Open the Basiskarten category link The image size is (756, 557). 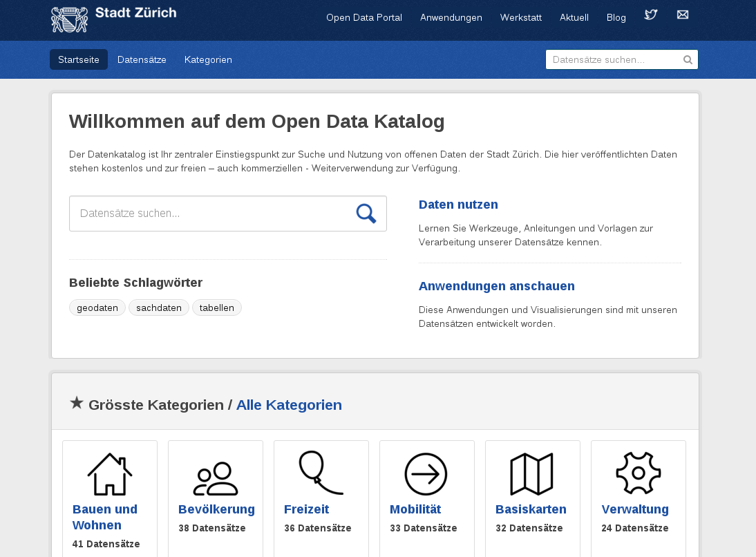[531, 509]
